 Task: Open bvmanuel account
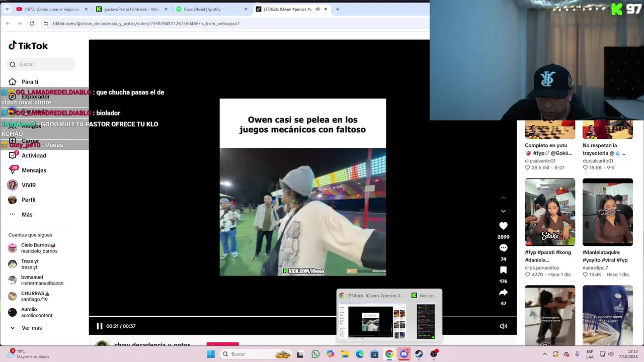pyautogui.click(x=42, y=280)
